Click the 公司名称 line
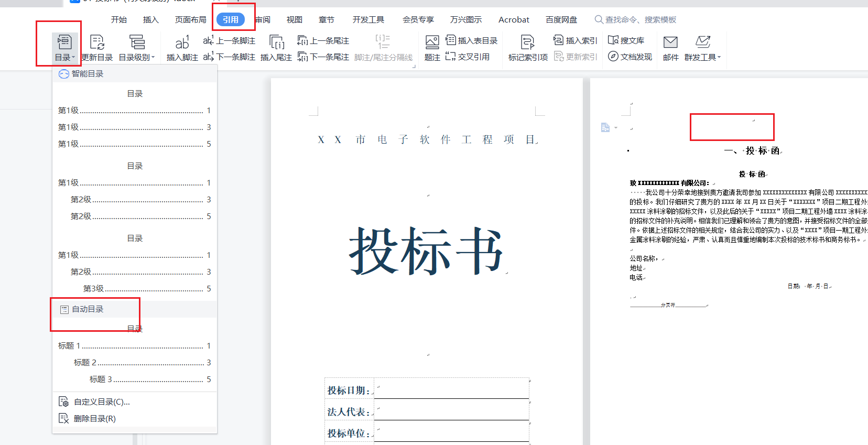 tap(644, 258)
